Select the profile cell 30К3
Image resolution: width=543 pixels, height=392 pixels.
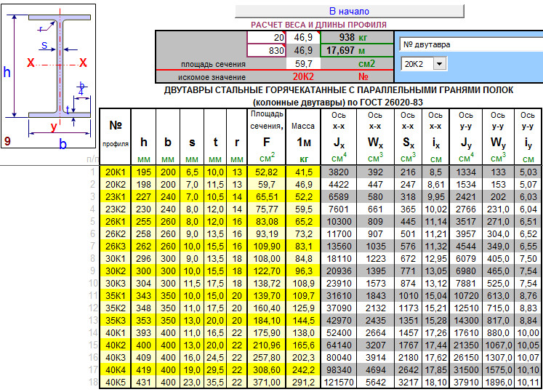coord(116,284)
